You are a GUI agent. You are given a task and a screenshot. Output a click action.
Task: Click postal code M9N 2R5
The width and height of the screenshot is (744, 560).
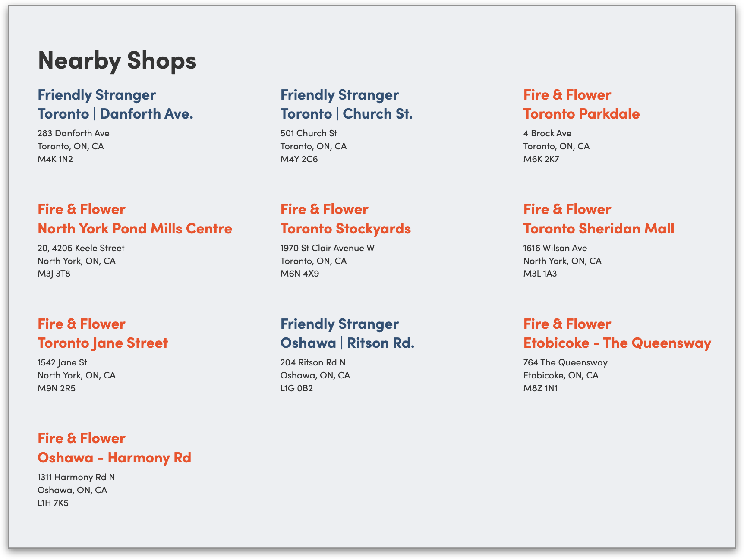[x=57, y=388]
